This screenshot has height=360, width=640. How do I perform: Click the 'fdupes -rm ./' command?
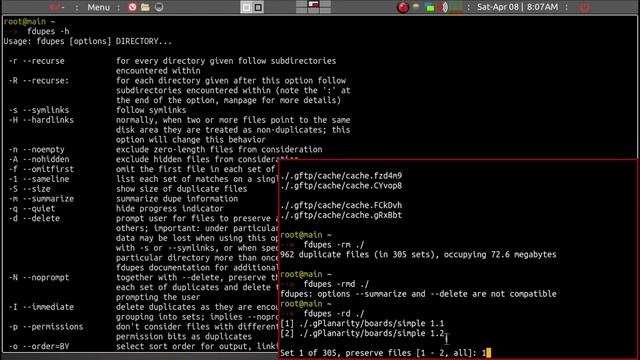tap(334, 245)
